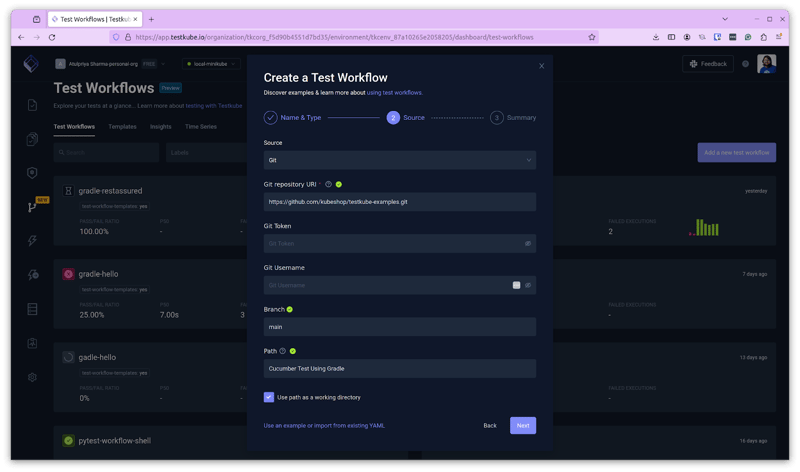Viewport: 800px width, 472px height.
Task: Follow the testing with Testkube link
Action: (214, 106)
